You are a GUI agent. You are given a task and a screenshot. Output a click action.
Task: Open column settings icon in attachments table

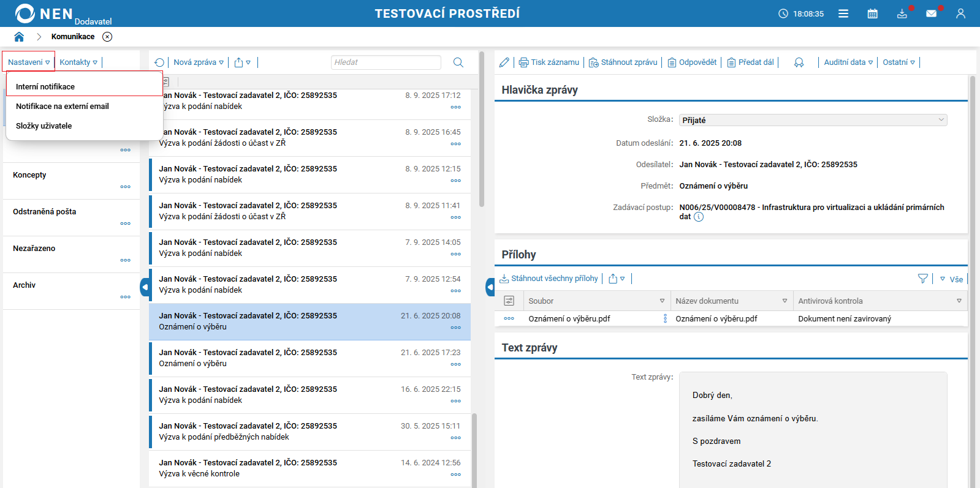pos(509,301)
